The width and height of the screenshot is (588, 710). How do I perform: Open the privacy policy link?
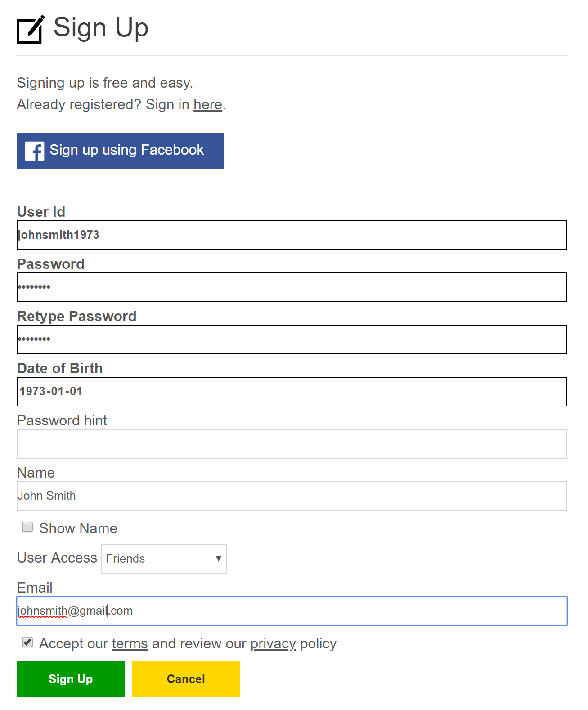(x=273, y=643)
